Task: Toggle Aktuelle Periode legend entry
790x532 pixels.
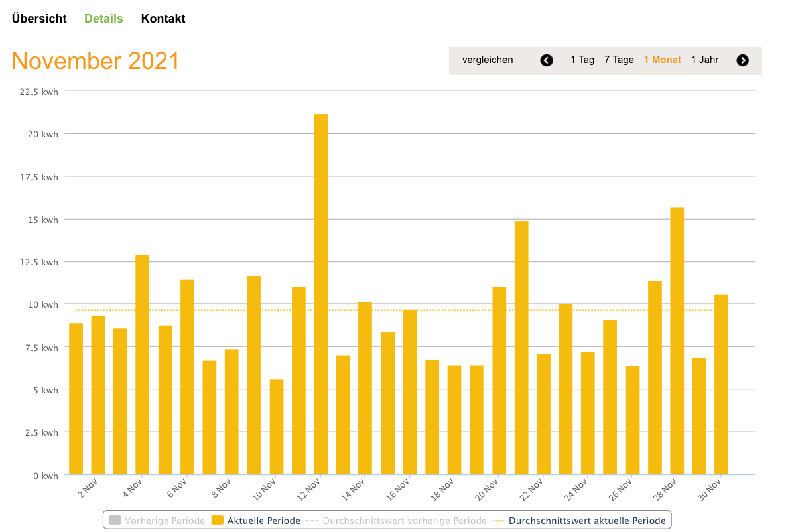Action: point(256,521)
